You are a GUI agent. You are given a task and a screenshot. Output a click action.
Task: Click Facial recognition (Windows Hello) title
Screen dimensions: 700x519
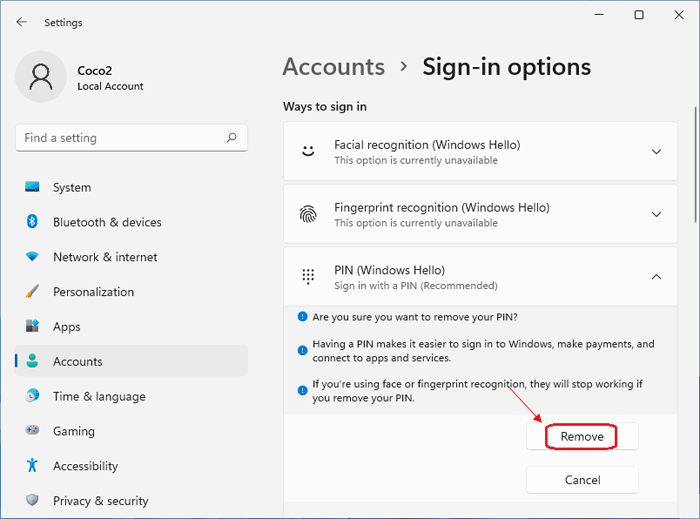click(427, 145)
